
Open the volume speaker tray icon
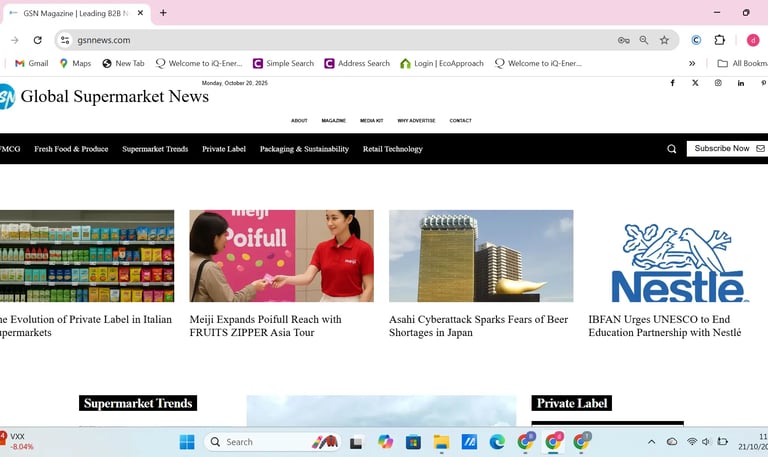[706, 442]
